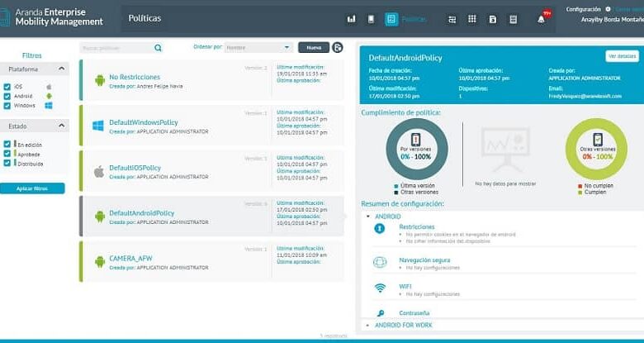This screenshot has height=343, width=644.
Task: Click the Aplicar filtros button
Action: [32, 188]
